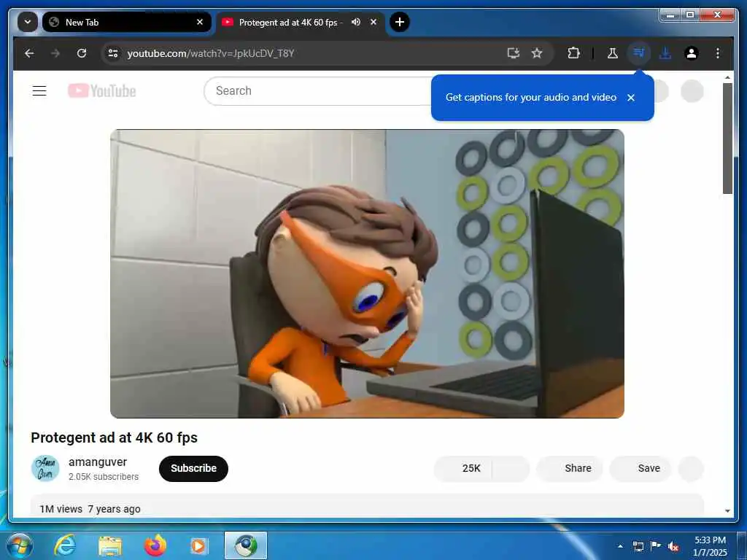
Task: Open Chrome Labs flask icon
Action: 613,53
